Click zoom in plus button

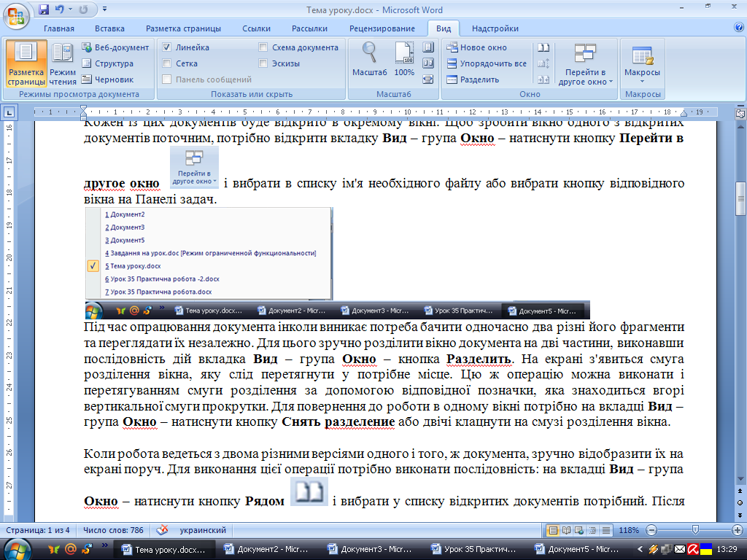click(x=737, y=530)
